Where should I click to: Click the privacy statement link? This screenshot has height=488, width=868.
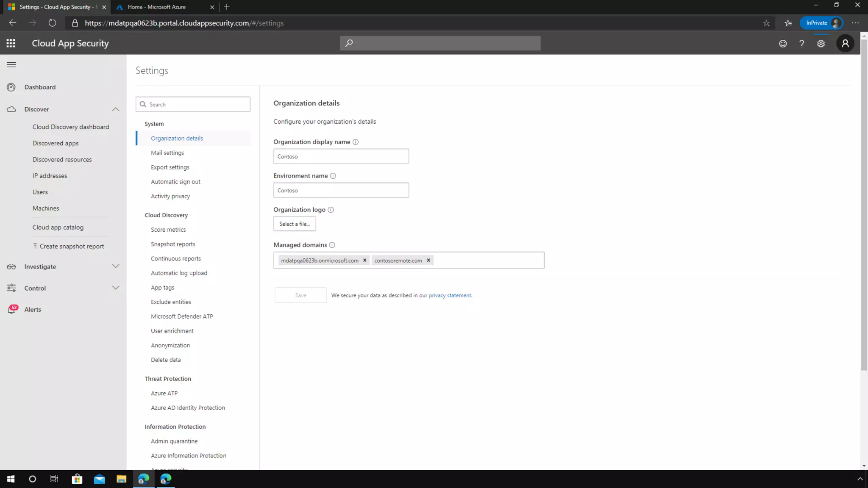point(450,295)
